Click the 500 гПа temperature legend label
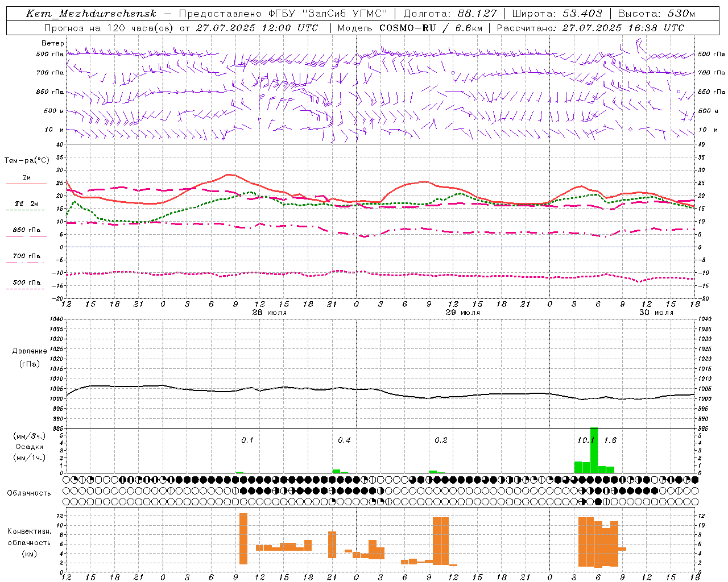 pyautogui.click(x=27, y=282)
